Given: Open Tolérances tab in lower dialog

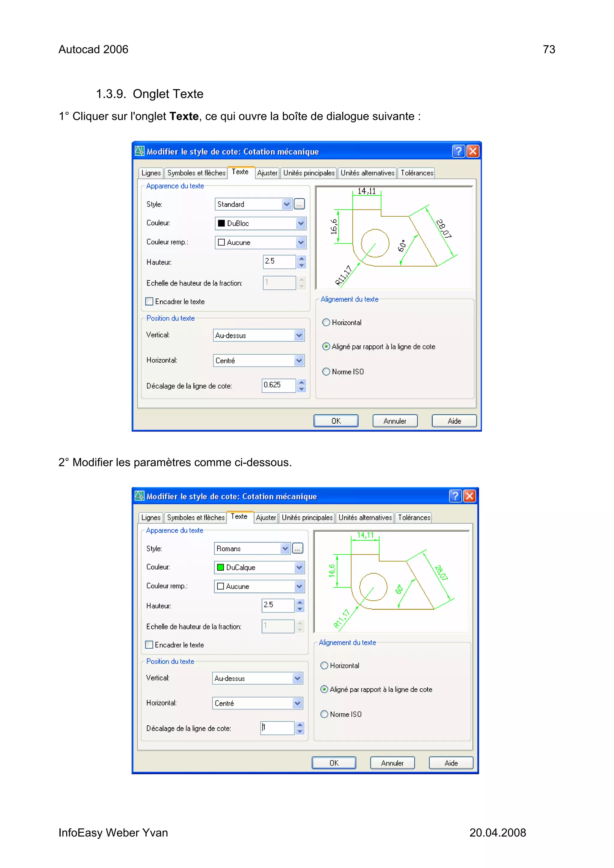Looking at the screenshot, I should tap(414, 517).
